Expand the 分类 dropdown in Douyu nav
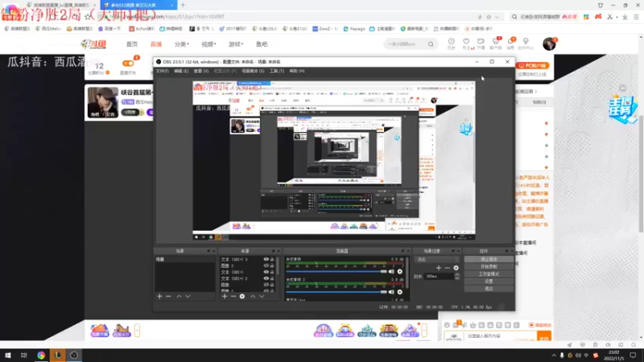This screenshot has height=362, width=644. click(182, 44)
